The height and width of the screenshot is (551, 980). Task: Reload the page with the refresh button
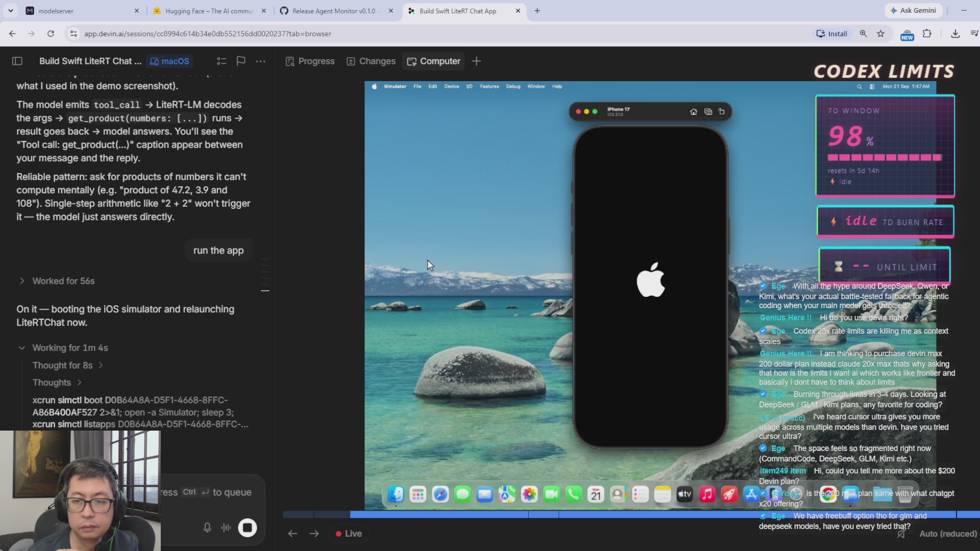[x=51, y=34]
